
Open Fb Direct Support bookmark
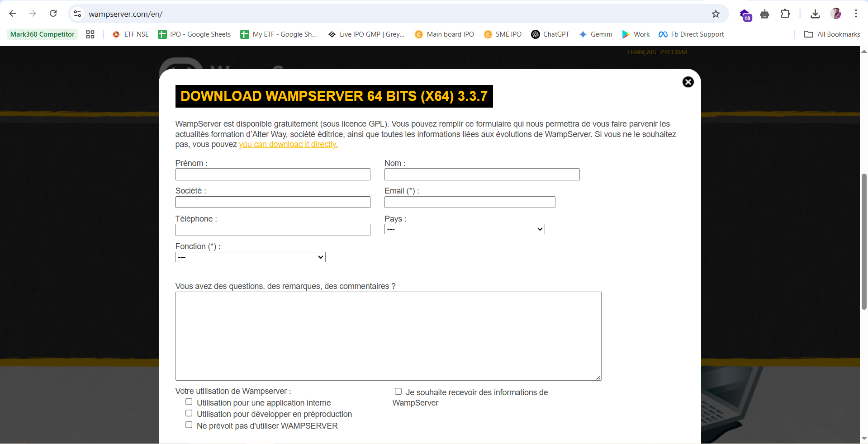pyautogui.click(x=691, y=34)
